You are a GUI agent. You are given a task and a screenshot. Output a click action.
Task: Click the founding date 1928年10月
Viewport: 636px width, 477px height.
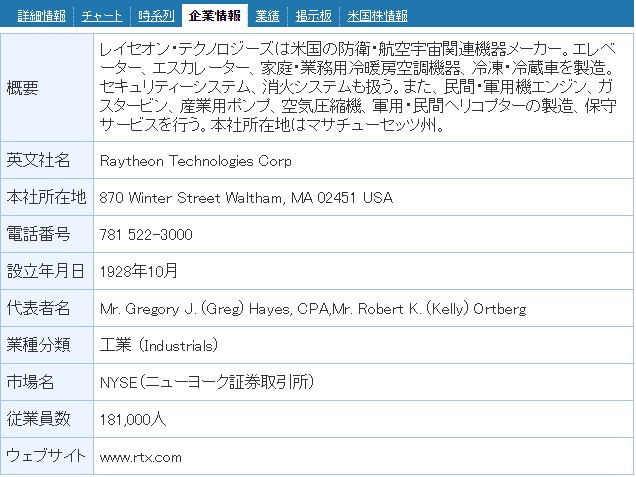(x=139, y=271)
